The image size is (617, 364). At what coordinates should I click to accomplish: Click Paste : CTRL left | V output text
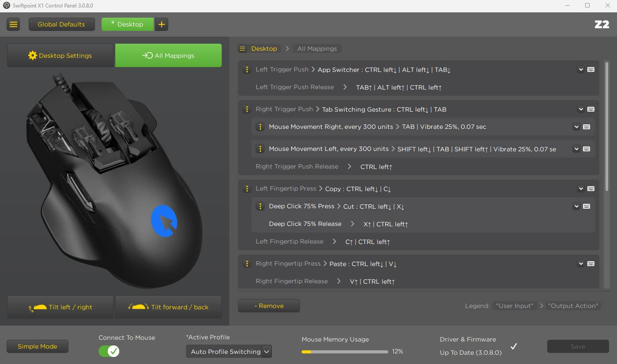point(363,264)
